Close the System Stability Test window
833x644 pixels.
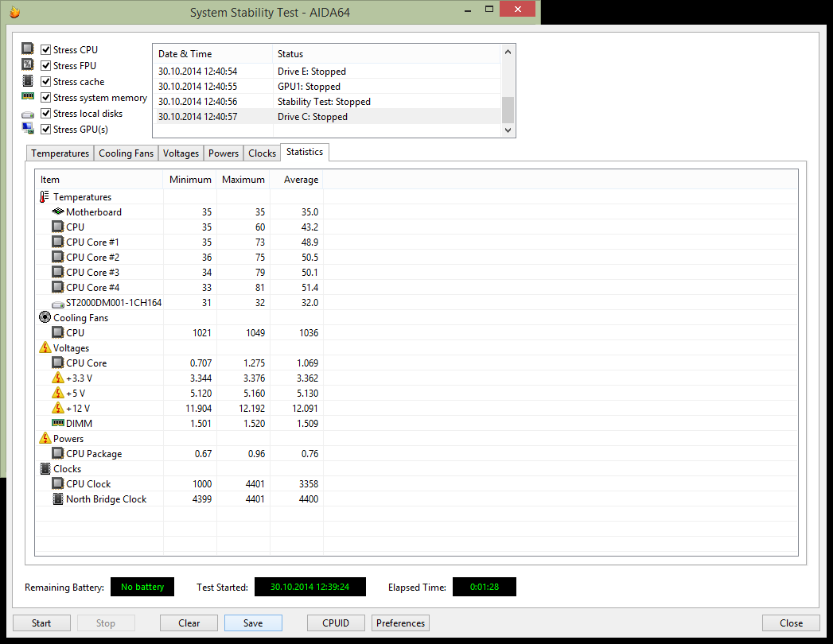click(791, 623)
